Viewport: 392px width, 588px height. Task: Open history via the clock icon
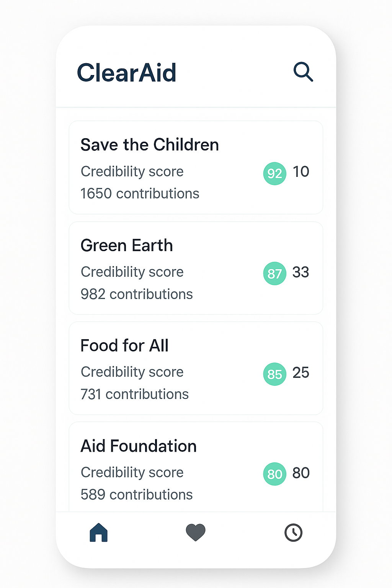tap(293, 532)
